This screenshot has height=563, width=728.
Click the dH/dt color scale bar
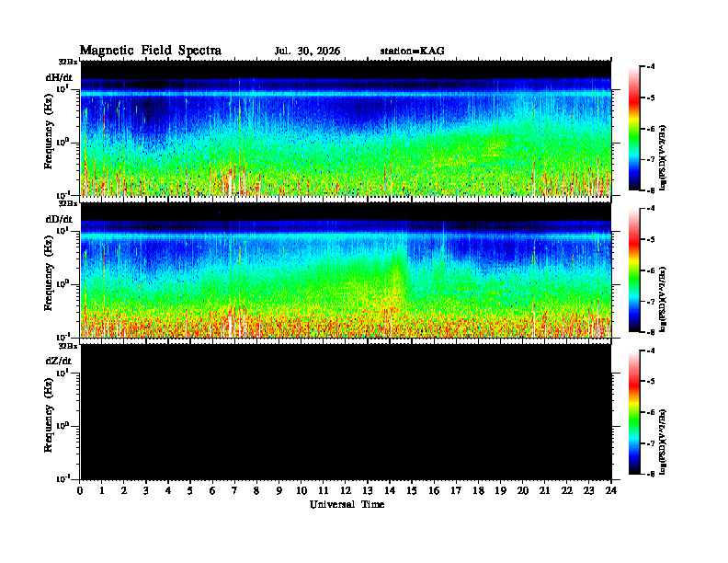coord(634,128)
